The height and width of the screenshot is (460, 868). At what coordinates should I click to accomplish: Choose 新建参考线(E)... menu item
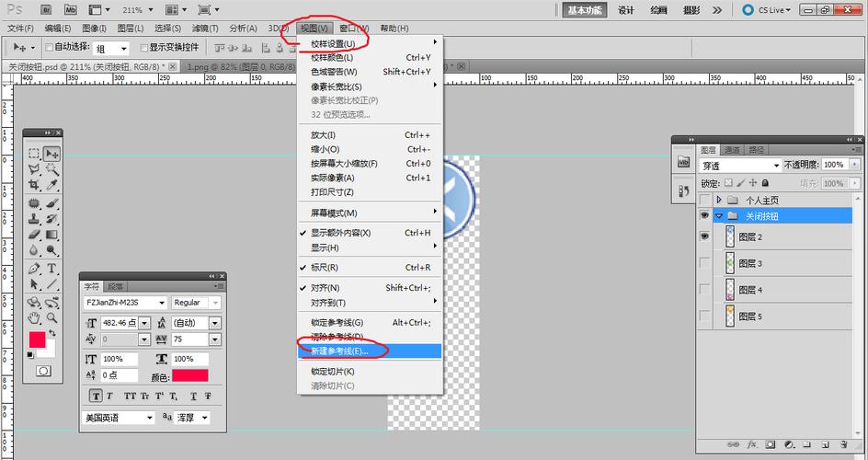tap(370, 351)
